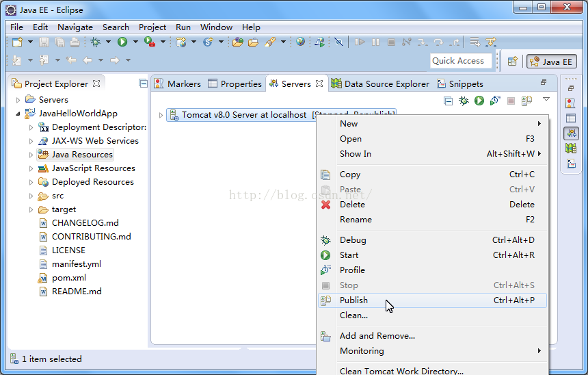Open the Navigate menu
The width and height of the screenshot is (588, 375).
point(75,27)
